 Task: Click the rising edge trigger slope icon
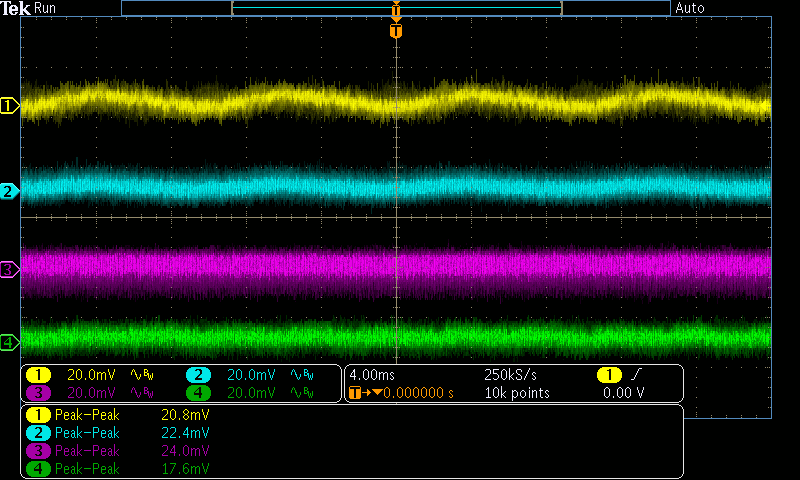coord(635,375)
